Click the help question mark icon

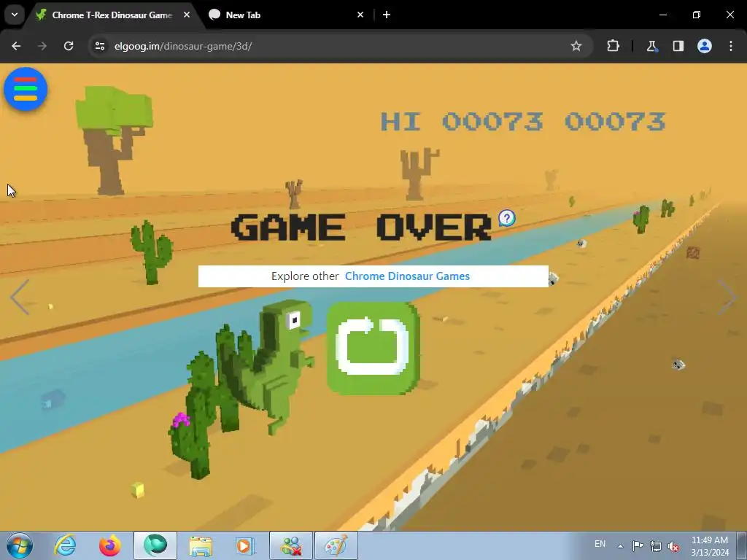(507, 218)
